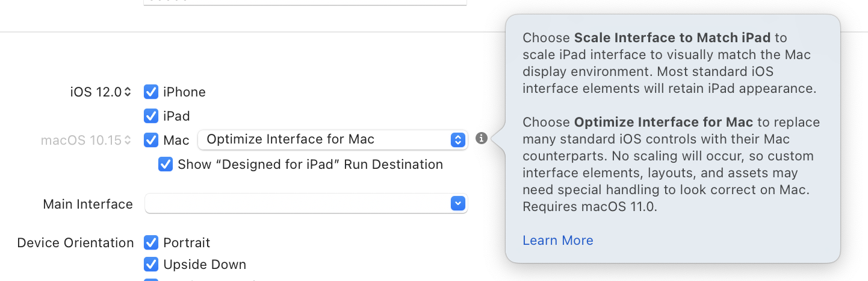The image size is (868, 281).
Task: Toggle the Mac destination checkbox
Action: tap(150, 140)
